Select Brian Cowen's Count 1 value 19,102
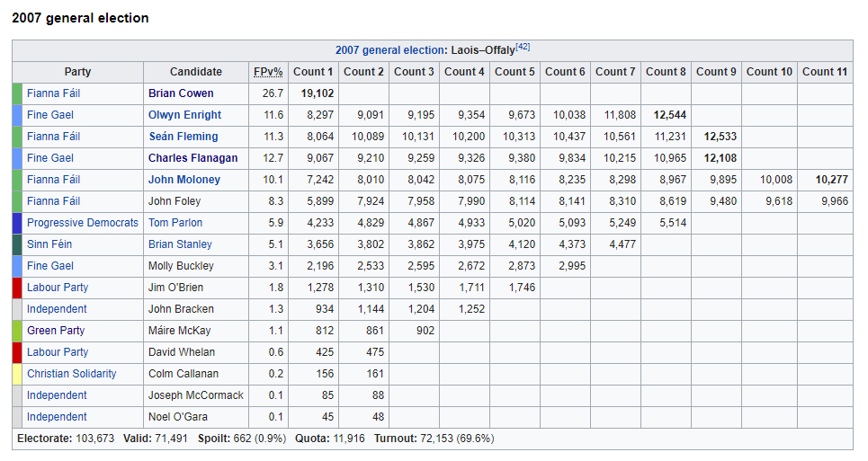 click(x=318, y=93)
